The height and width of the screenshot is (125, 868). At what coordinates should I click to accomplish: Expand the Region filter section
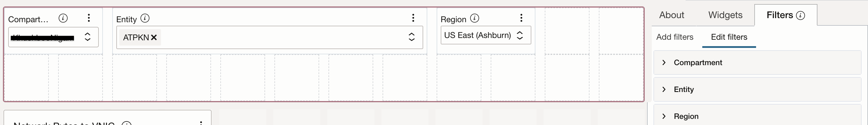pyautogui.click(x=664, y=116)
